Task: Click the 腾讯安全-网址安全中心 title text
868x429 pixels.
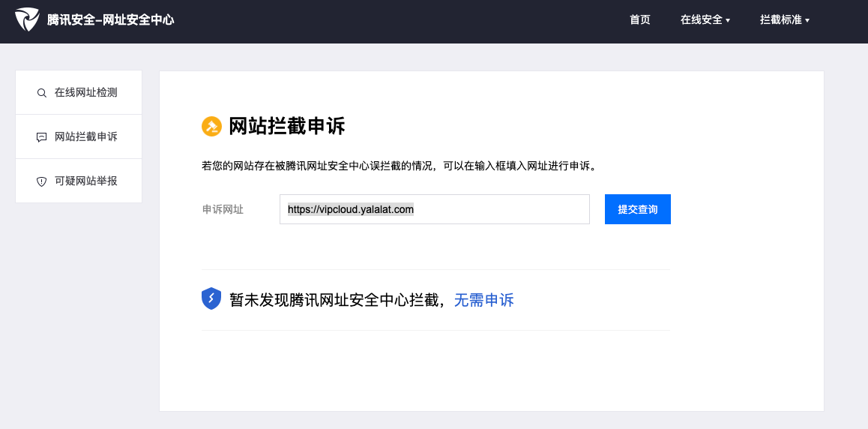Action: [x=111, y=20]
